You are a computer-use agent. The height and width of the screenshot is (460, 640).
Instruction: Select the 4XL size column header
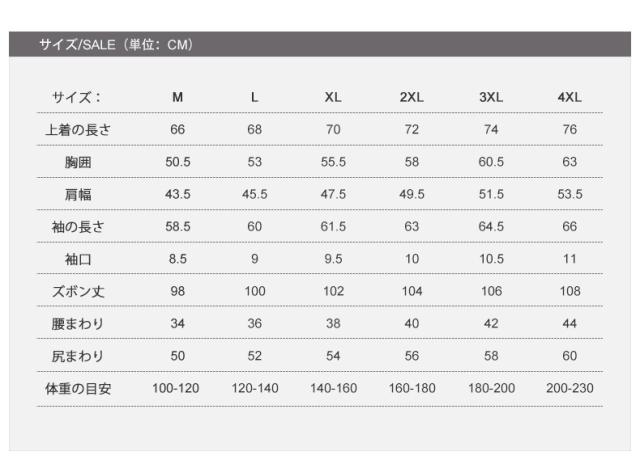point(569,97)
